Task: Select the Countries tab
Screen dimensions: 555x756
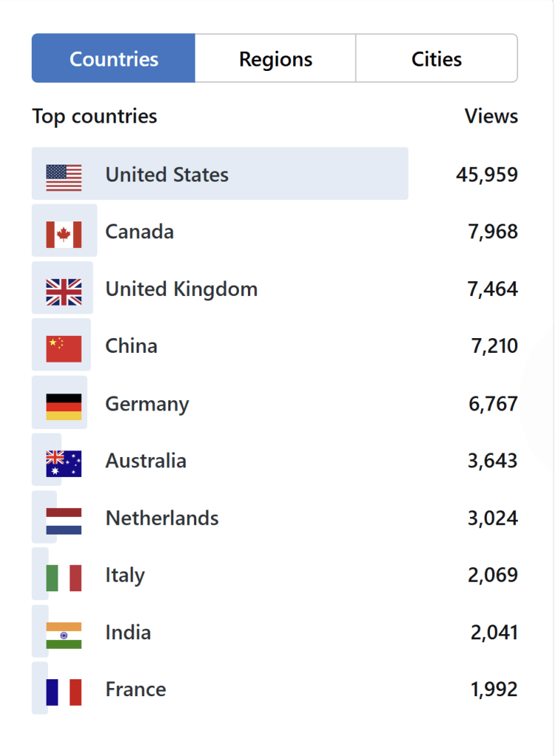Action: (x=114, y=58)
